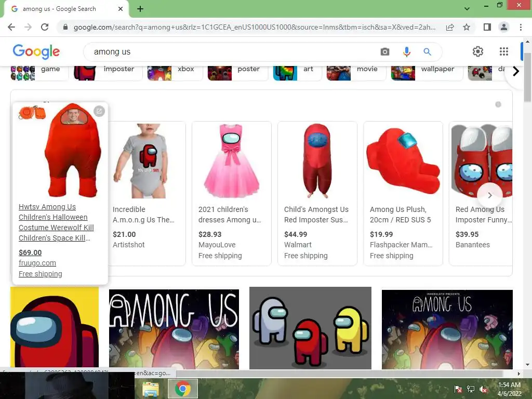Open tab search dropdown arrow
The height and width of the screenshot is (399, 532).
(x=467, y=8)
